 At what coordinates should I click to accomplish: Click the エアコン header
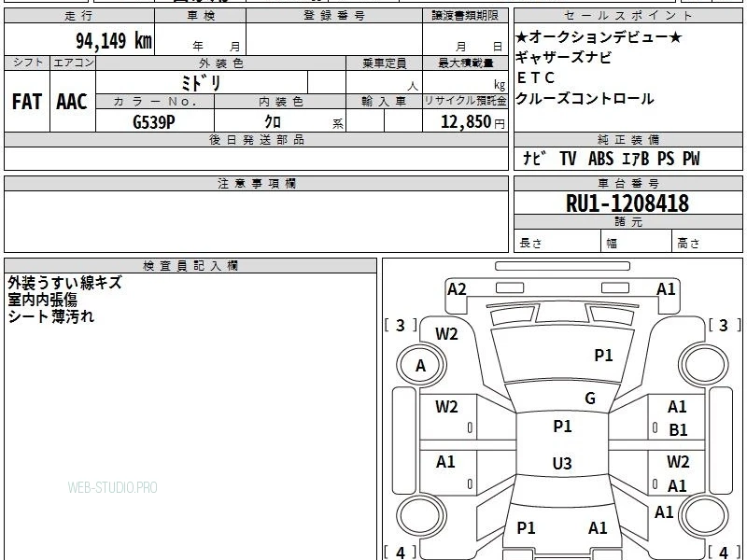pos(73,63)
